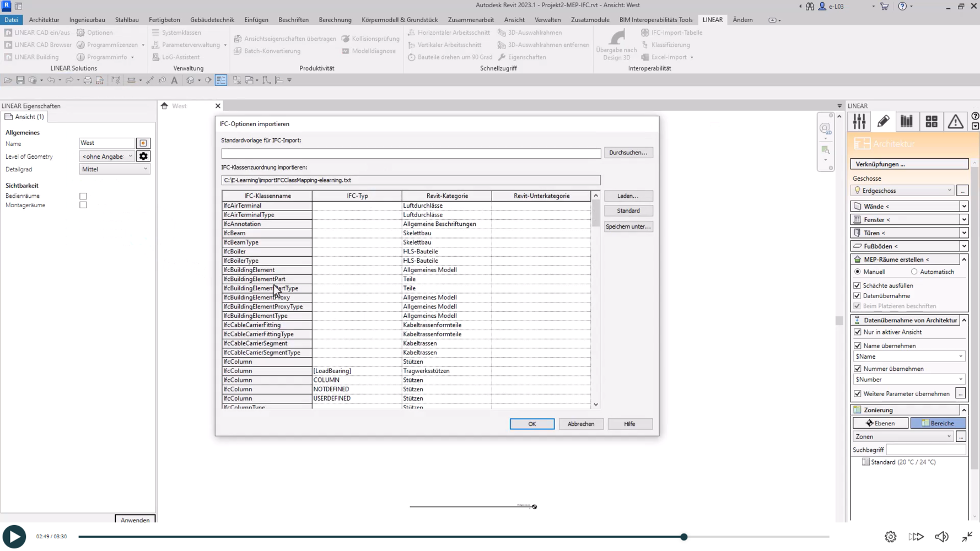Click the video player settings gear
The image size is (980, 551).
click(x=891, y=537)
